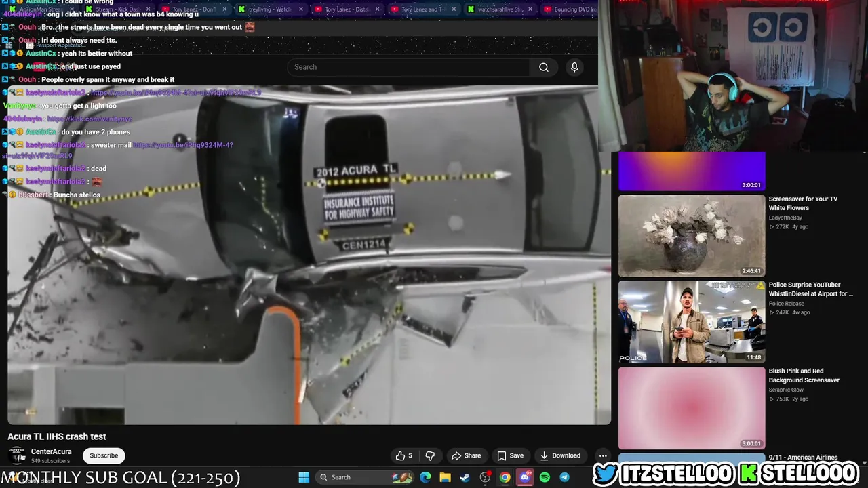Launch Microsoft Edge from taskbar
Image resolution: width=868 pixels, height=488 pixels.
(x=425, y=477)
